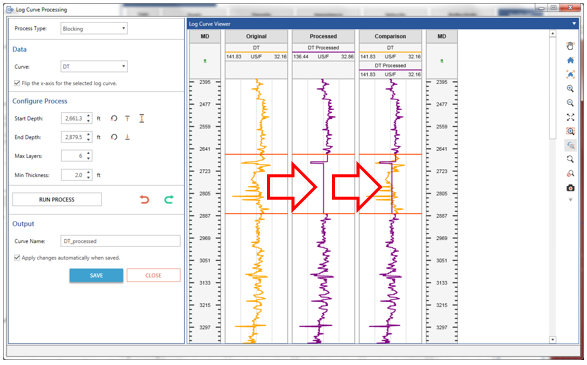587x365 pixels.
Task: Decrease Start Depth with down stepper
Action: pyautogui.click(x=89, y=121)
